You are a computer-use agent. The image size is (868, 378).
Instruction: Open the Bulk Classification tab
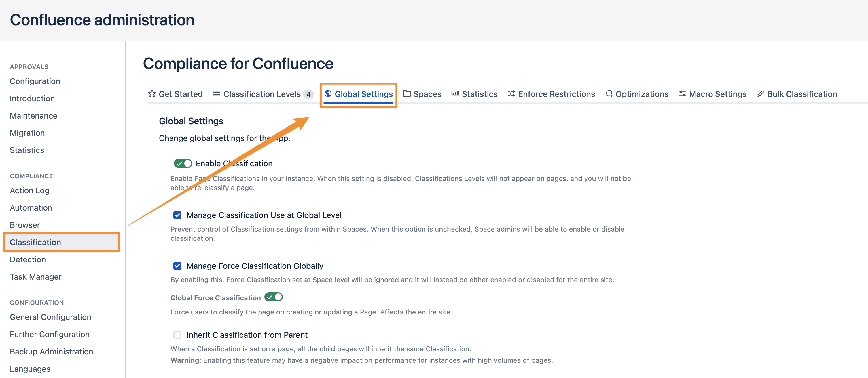[x=802, y=94]
